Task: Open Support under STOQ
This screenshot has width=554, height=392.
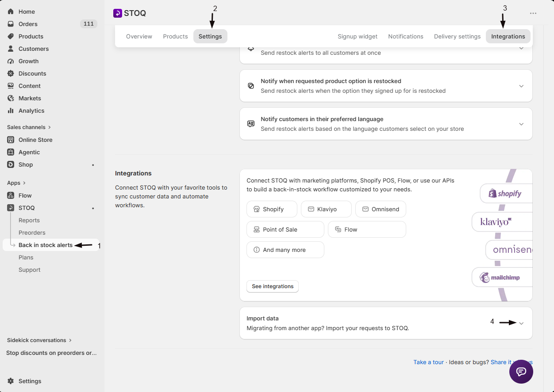Action: [x=29, y=270]
